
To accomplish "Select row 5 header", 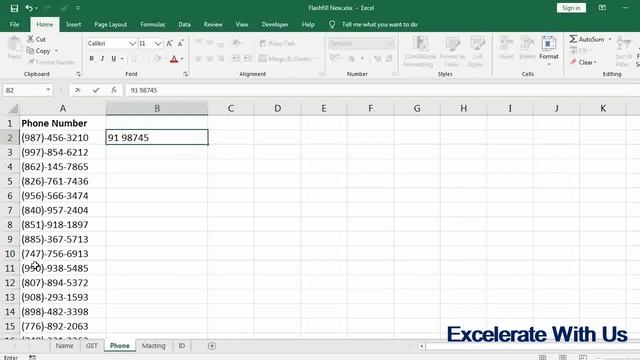I will coord(10,181).
